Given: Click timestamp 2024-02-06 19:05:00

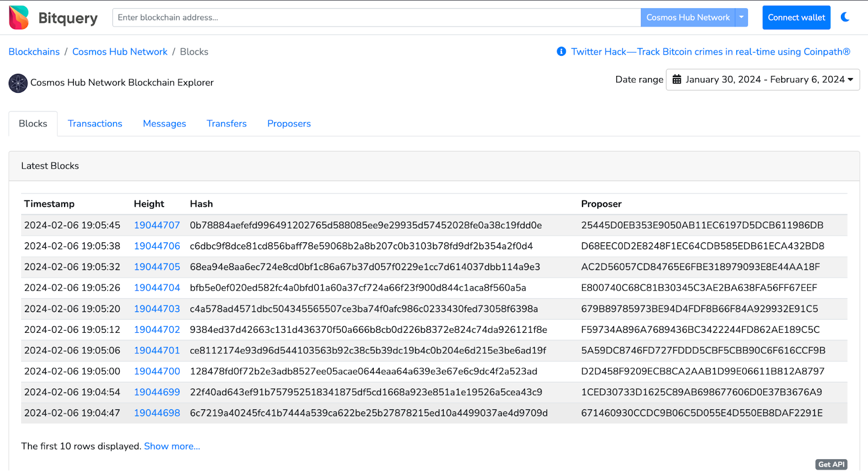Looking at the screenshot, I should click(72, 371).
